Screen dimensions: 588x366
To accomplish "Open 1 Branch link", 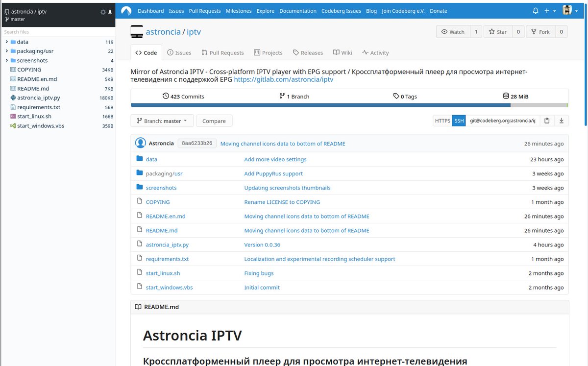I will coord(294,97).
